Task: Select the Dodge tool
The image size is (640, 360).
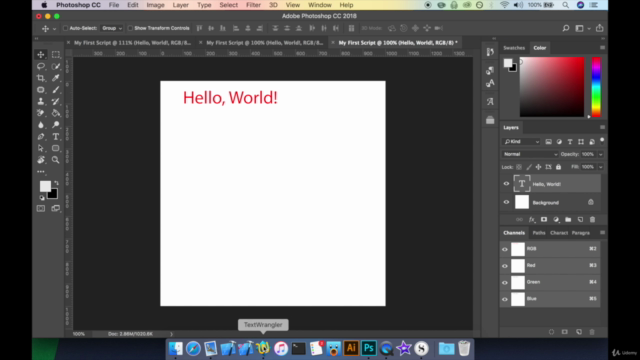Action: 56,125
